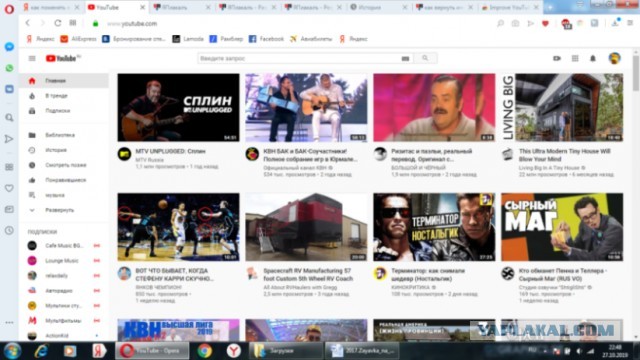Open the YouTube apps grid icon
The image size is (640, 360).
point(575,58)
